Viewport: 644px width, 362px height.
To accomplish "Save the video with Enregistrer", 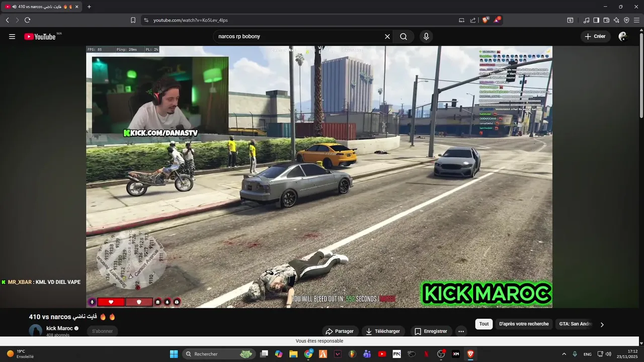I will (431, 331).
